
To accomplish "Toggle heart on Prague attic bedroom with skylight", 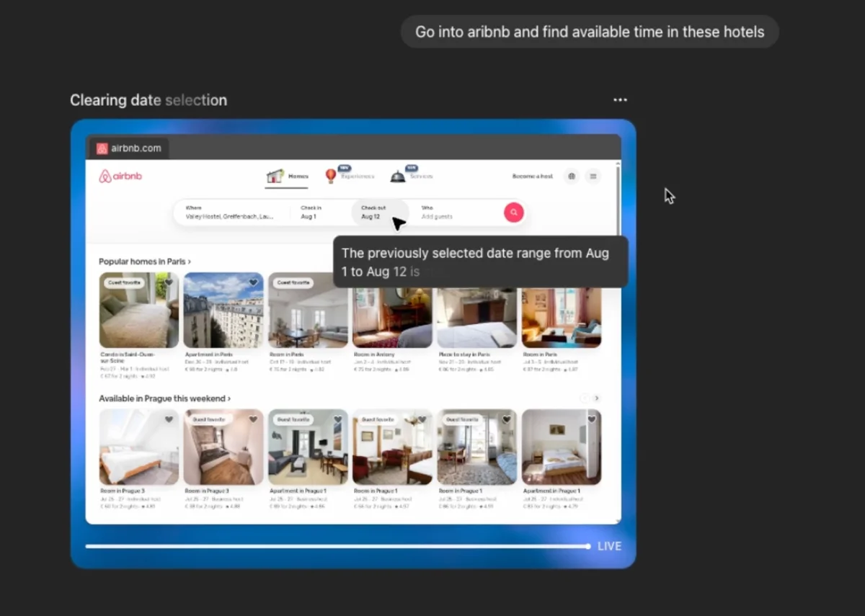I will coord(169,419).
